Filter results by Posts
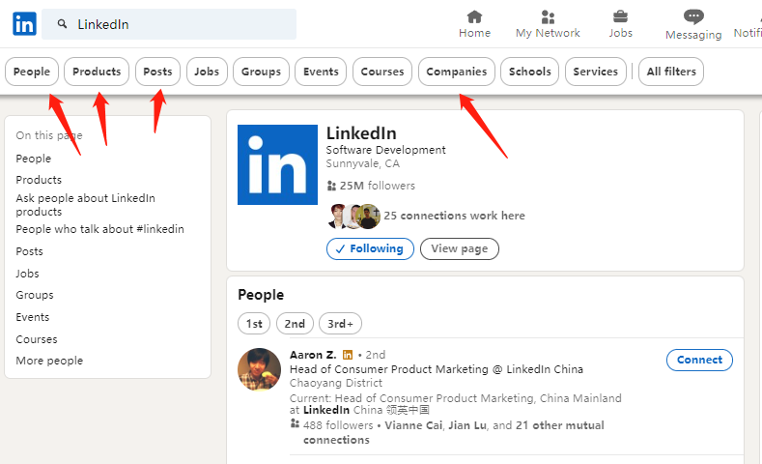The width and height of the screenshot is (762, 464). 157,71
